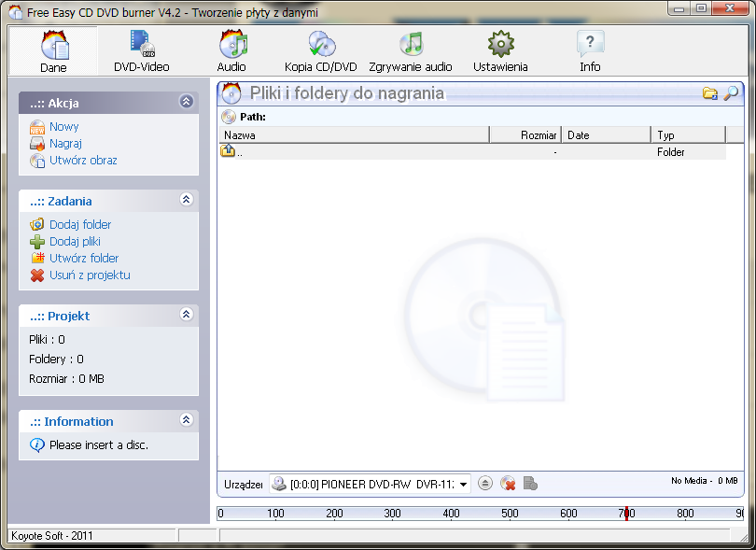Open the Info help section

[590, 51]
